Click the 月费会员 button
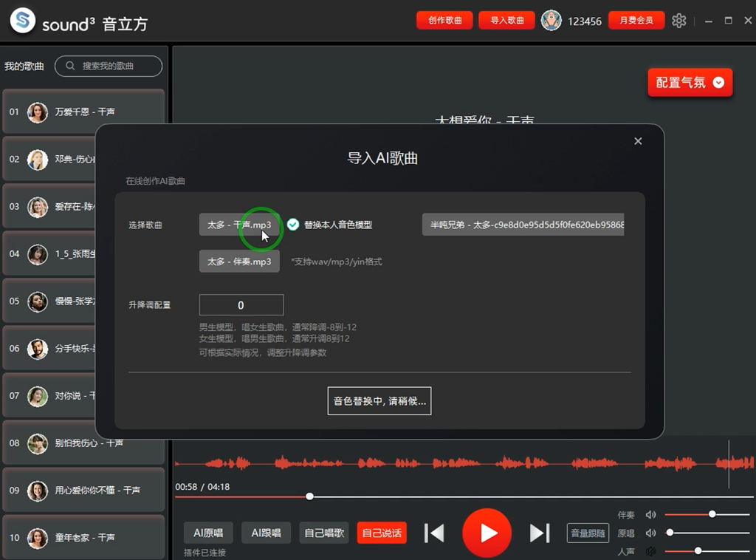 636,21
